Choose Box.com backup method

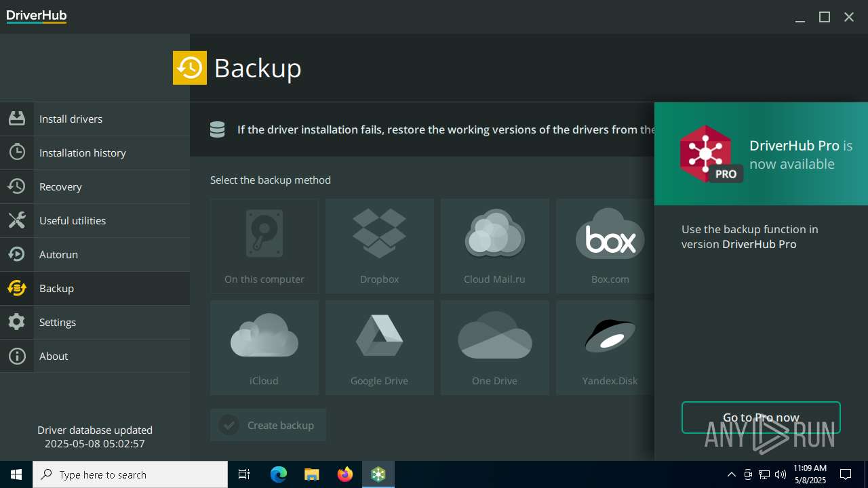tap(606, 246)
